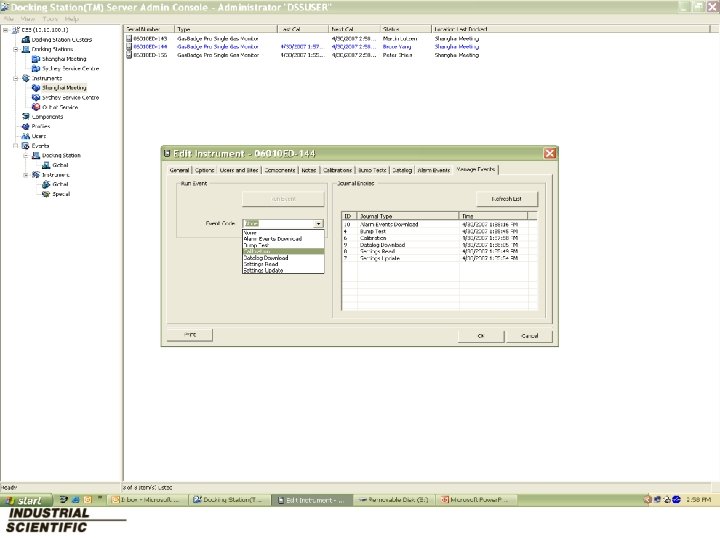The image size is (720, 540).
Task: Close the Edit Instrument dialog
Action: pyautogui.click(x=550, y=153)
